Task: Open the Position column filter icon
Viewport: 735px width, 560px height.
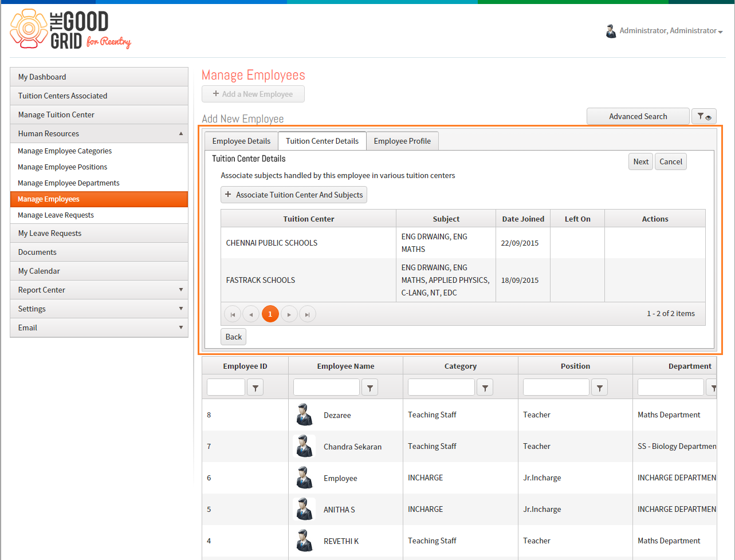Action: (599, 388)
